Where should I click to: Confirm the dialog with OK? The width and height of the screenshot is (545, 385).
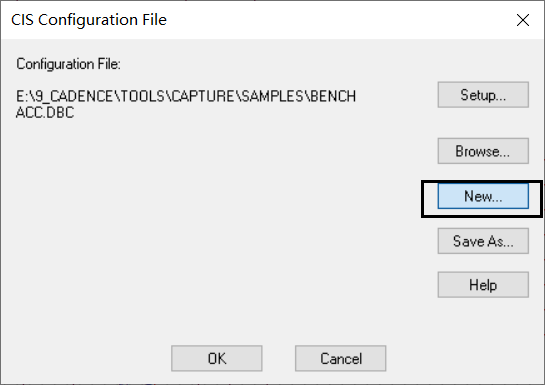pyautogui.click(x=217, y=358)
